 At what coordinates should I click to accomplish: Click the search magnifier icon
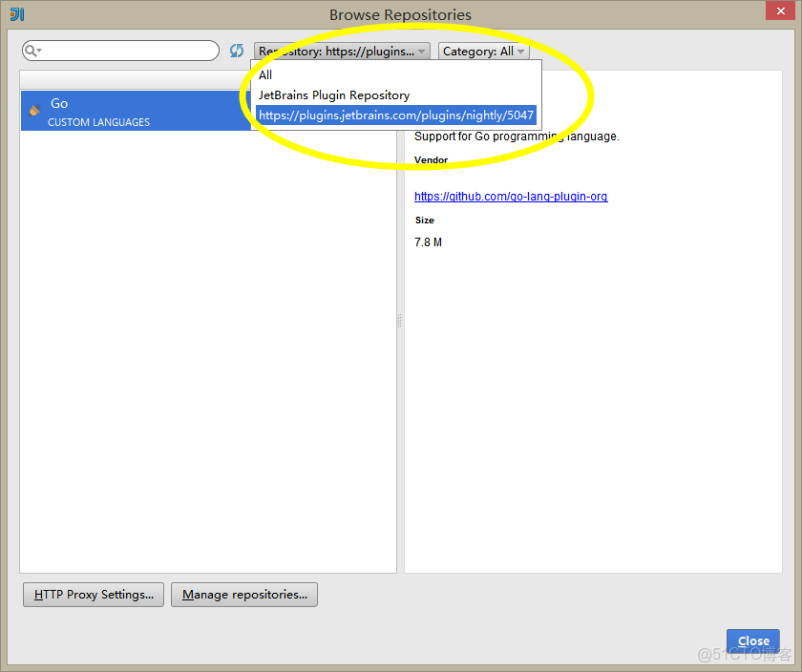tap(32, 51)
